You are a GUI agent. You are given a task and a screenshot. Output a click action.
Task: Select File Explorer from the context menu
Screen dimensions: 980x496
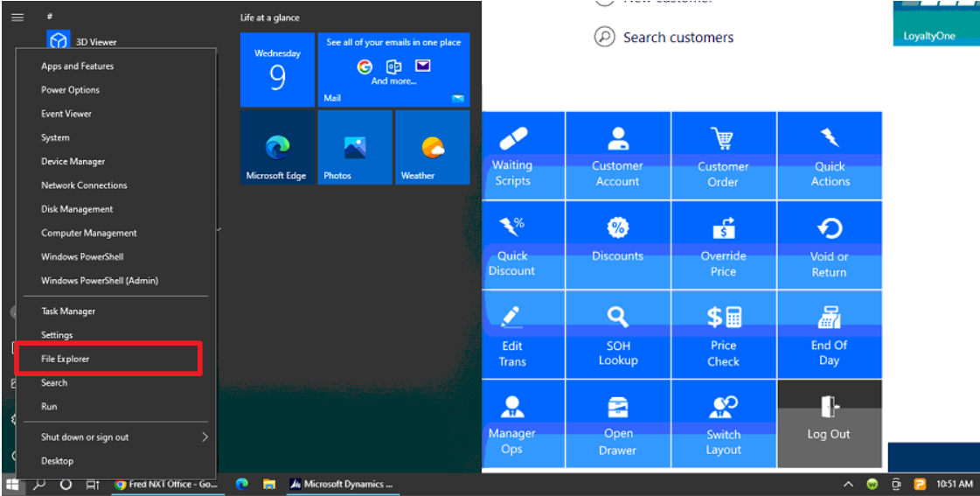[66, 359]
